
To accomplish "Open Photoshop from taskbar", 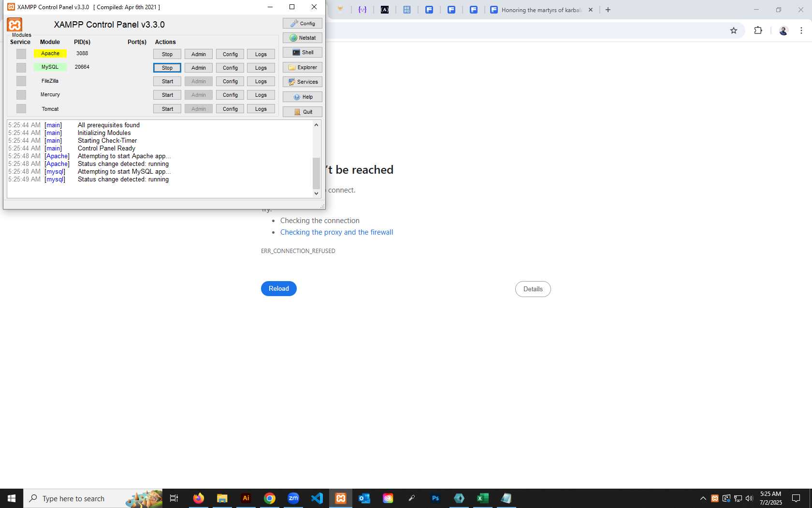I will click(435, 498).
